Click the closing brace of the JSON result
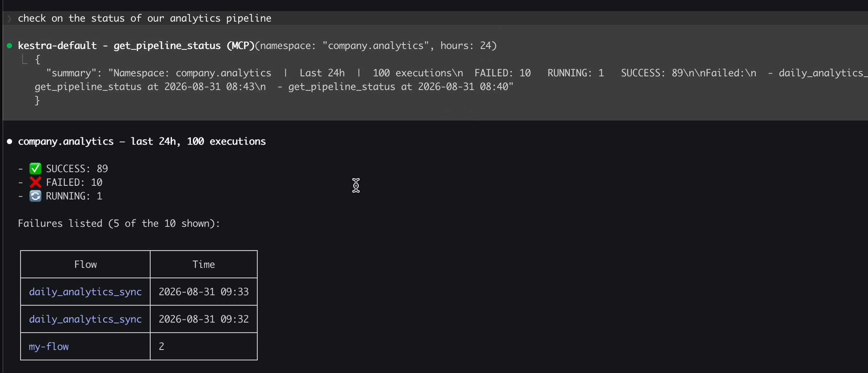This screenshot has width=868, height=373. pyautogui.click(x=37, y=100)
